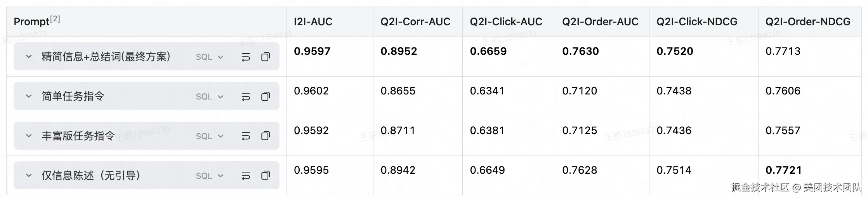Toggle word wrap on 仅信息陈述 block

click(x=246, y=176)
